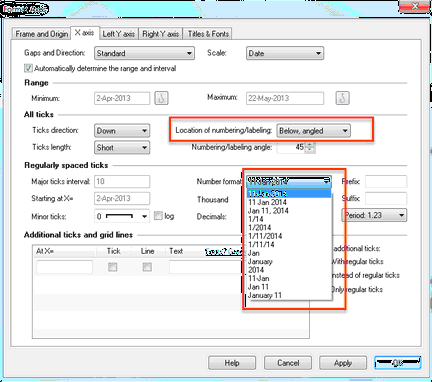Click the hook icon beside Minimum field
The height and width of the screenshot is (382, 432).
click(161, 98)
